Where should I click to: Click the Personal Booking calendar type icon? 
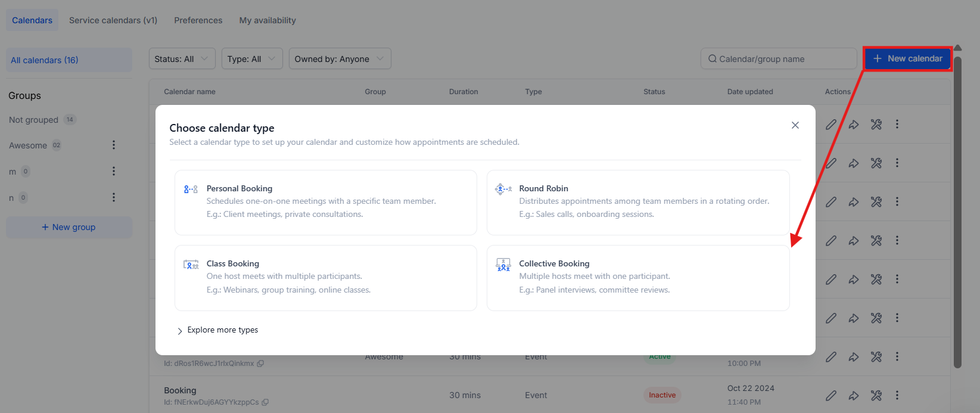[191, 189]
